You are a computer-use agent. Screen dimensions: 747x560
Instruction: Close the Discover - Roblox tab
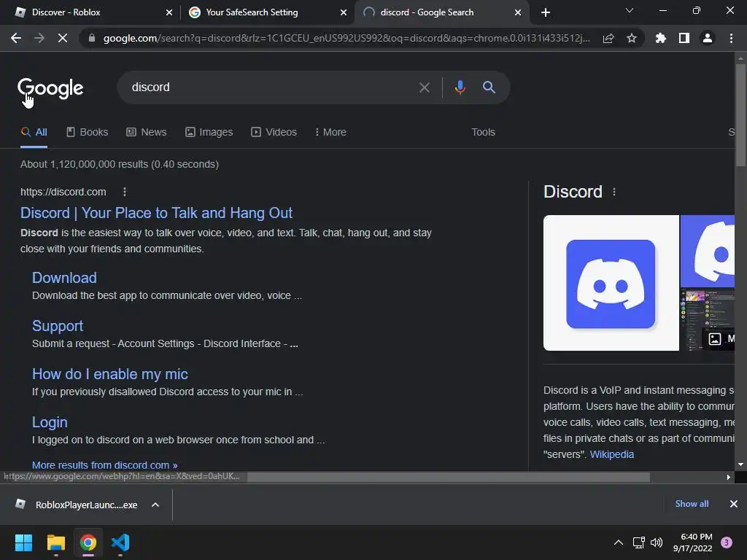pyautogui.click(x=169, y=12)
